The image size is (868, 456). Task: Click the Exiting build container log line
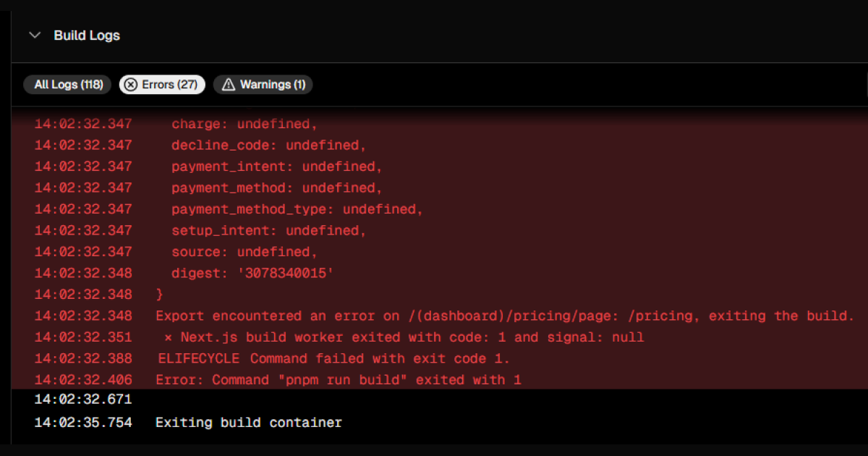[x=439, y=422]
